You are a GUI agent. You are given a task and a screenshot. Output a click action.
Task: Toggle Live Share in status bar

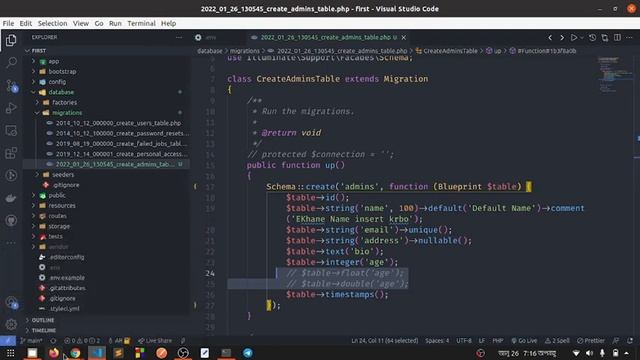tap(155, 340)
